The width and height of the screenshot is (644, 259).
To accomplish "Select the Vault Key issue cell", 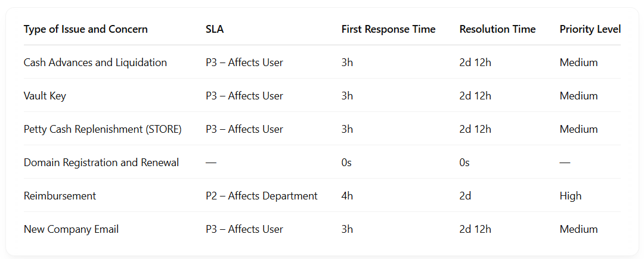I will (x=45, y=96).
